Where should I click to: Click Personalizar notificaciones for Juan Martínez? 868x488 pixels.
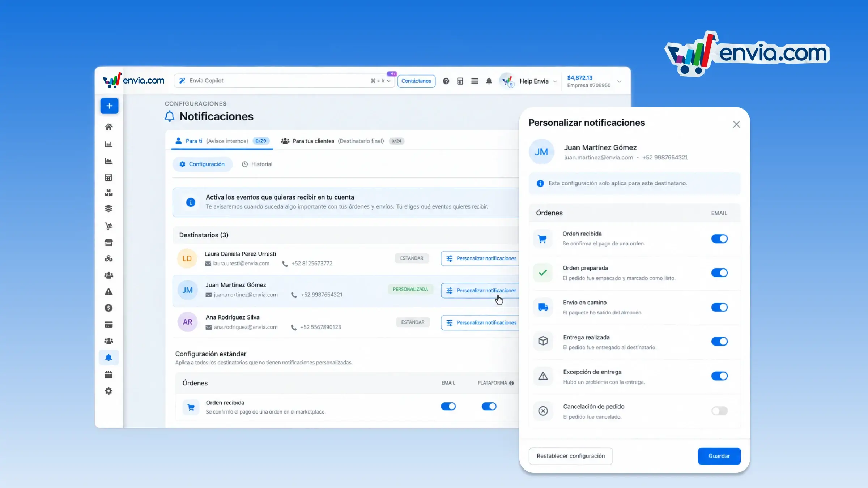(480, 291)
